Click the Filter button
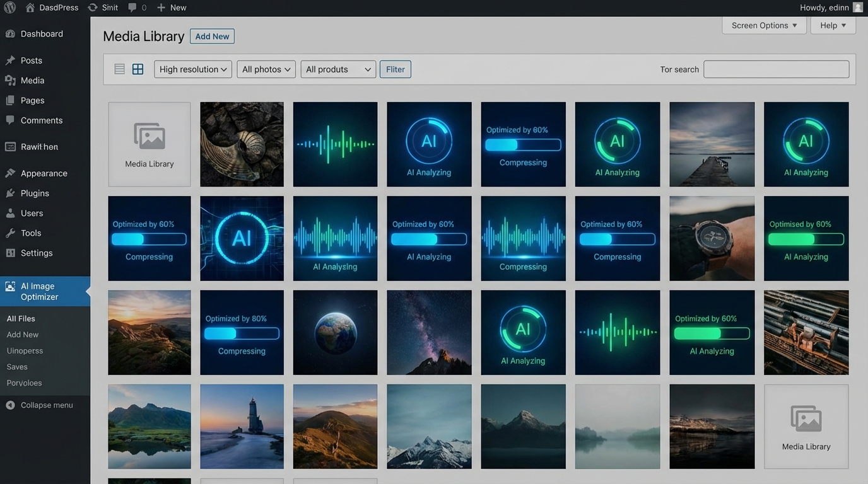The image size is (868, 484). click(x=395, y=69)
